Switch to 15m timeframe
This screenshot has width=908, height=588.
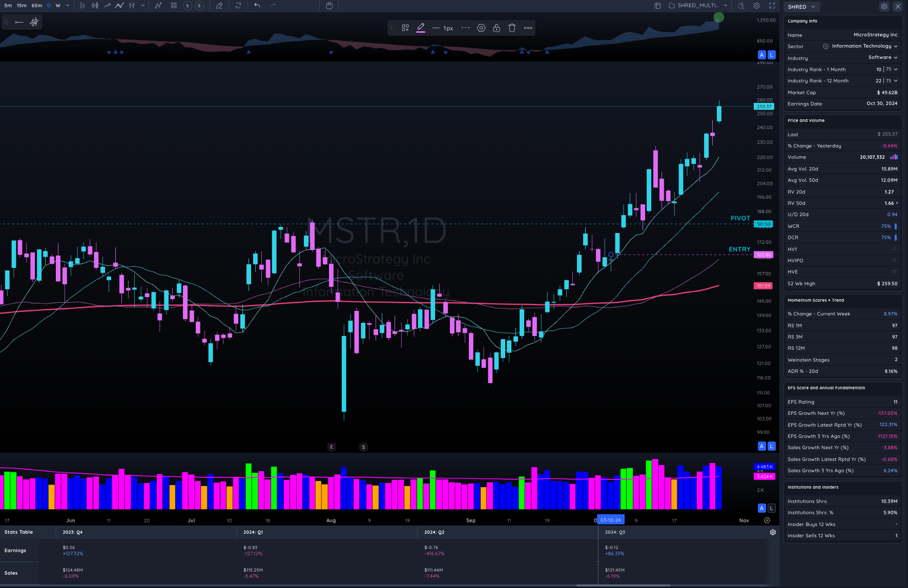point(22,6)
